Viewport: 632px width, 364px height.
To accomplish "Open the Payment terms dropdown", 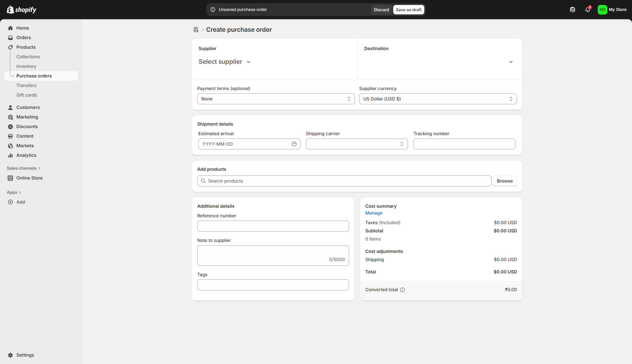I will pyautogui.click(x=276, y=99).
